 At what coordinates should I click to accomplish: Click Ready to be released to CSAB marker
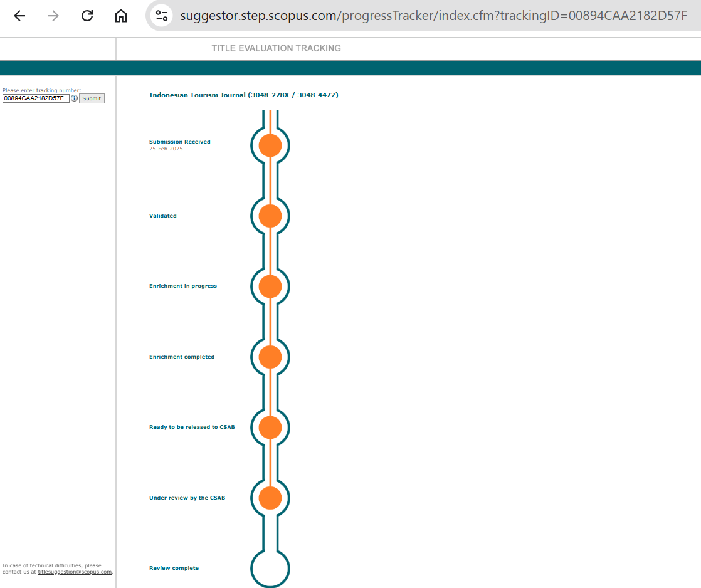[x=270, y=427]
